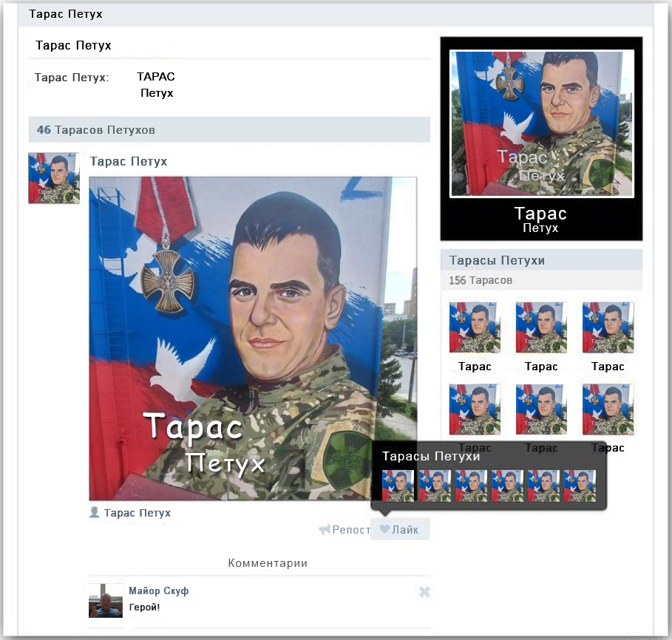Click the Лайк button with heart
This screenshot has height=640, width=672.
[400, 529]
